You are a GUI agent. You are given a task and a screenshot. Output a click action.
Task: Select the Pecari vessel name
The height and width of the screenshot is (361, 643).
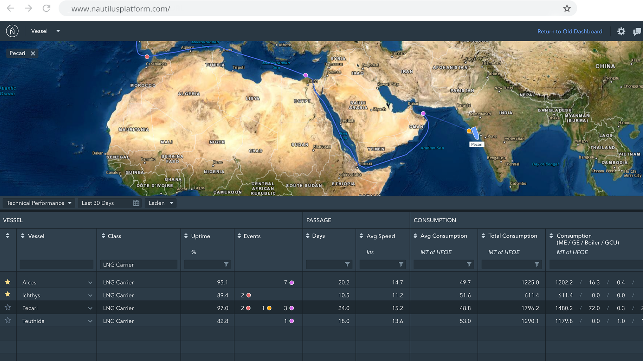point(29,308)
